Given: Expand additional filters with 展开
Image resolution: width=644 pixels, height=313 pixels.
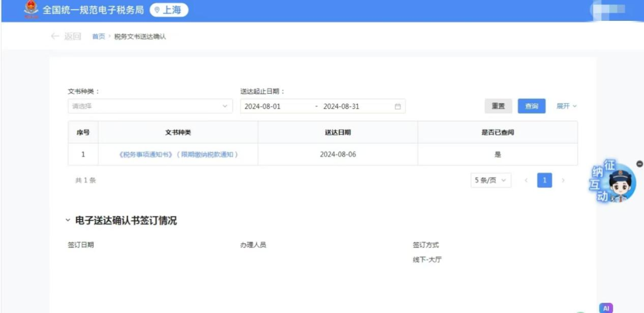Looking at the screenshot, I should pos(566,106).
